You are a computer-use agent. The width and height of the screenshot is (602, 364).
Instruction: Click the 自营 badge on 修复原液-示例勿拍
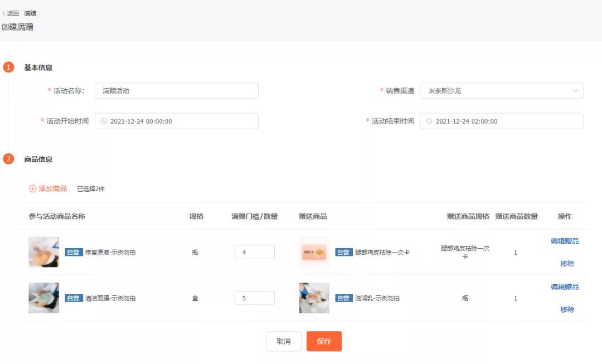click(x=72, y=252)
